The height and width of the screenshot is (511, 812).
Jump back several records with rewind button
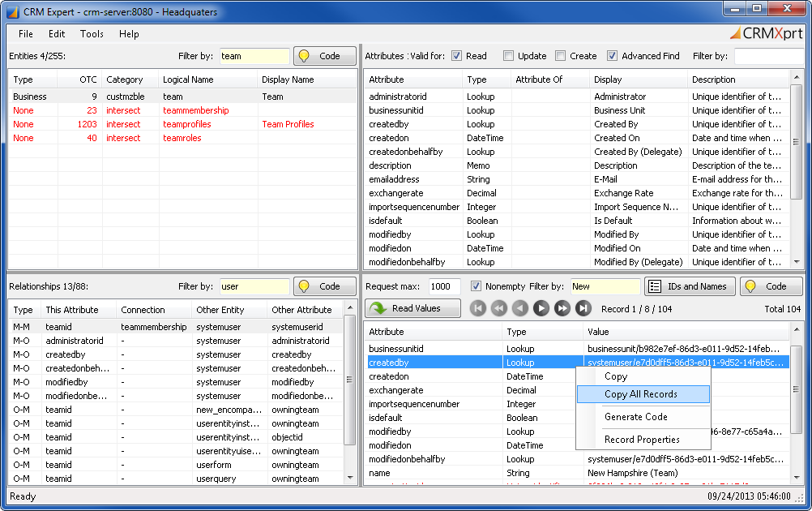499,309
